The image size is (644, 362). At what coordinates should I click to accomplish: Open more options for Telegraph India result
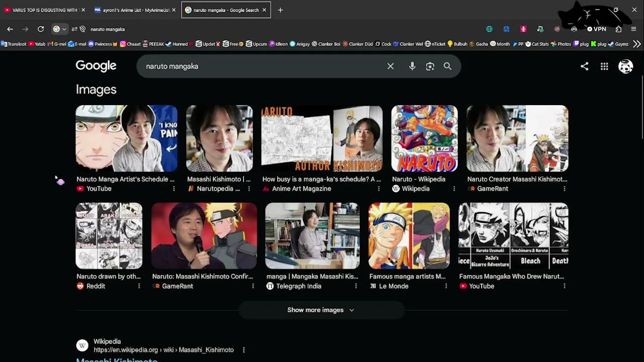[x=356, y=286]
